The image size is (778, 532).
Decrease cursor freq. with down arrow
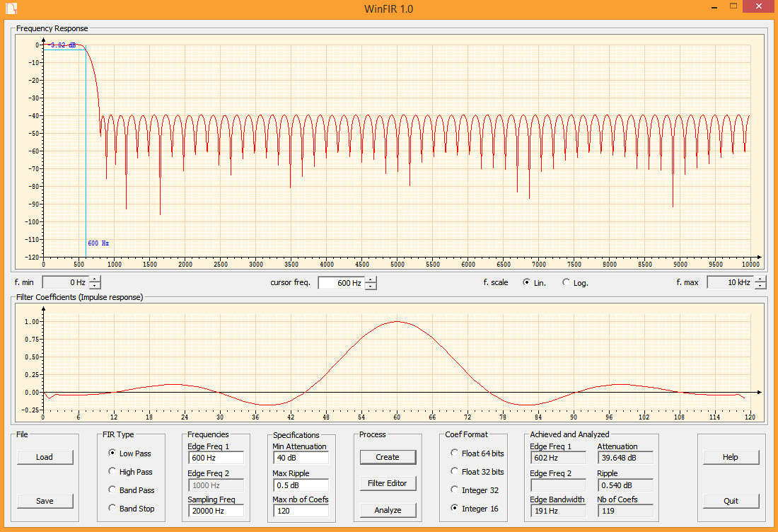pyautogui.click(x=371, y=286)
